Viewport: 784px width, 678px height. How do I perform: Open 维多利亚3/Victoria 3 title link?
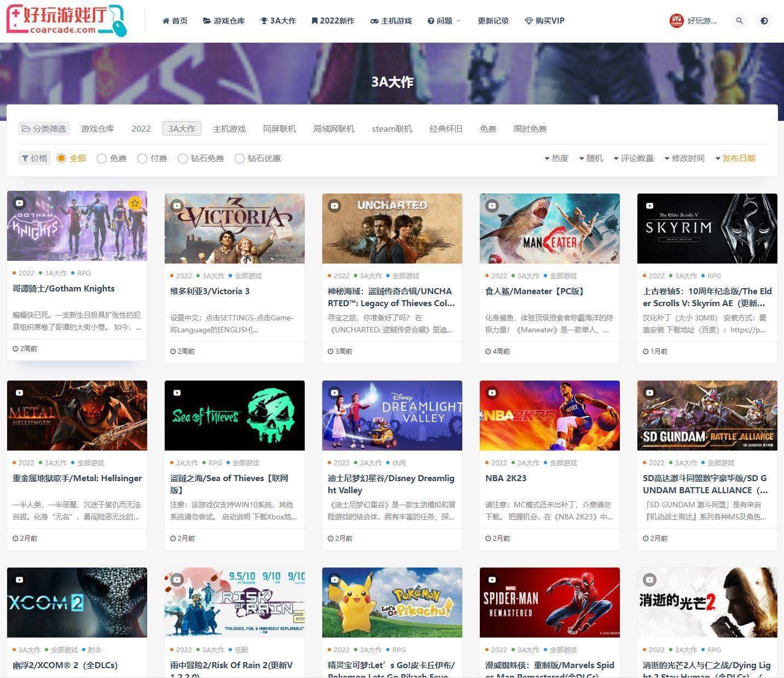[x=210, y=291]
